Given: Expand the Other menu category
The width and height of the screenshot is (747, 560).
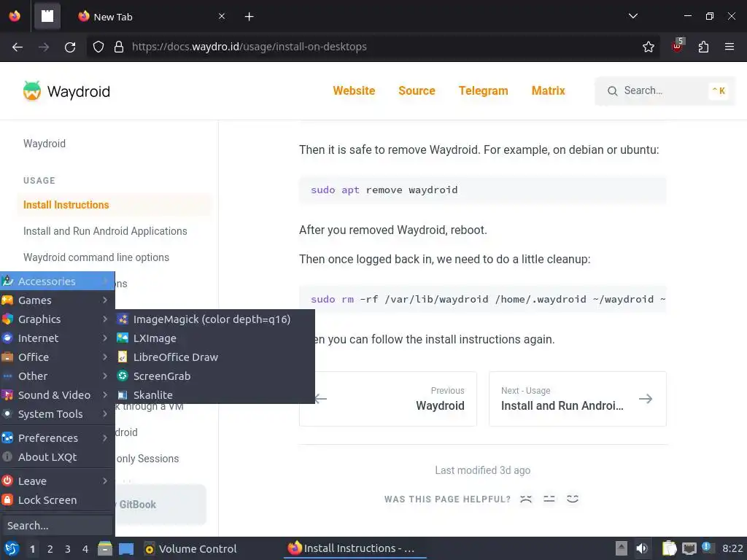Looking at the screenshot, I should (x=57, y=376).
